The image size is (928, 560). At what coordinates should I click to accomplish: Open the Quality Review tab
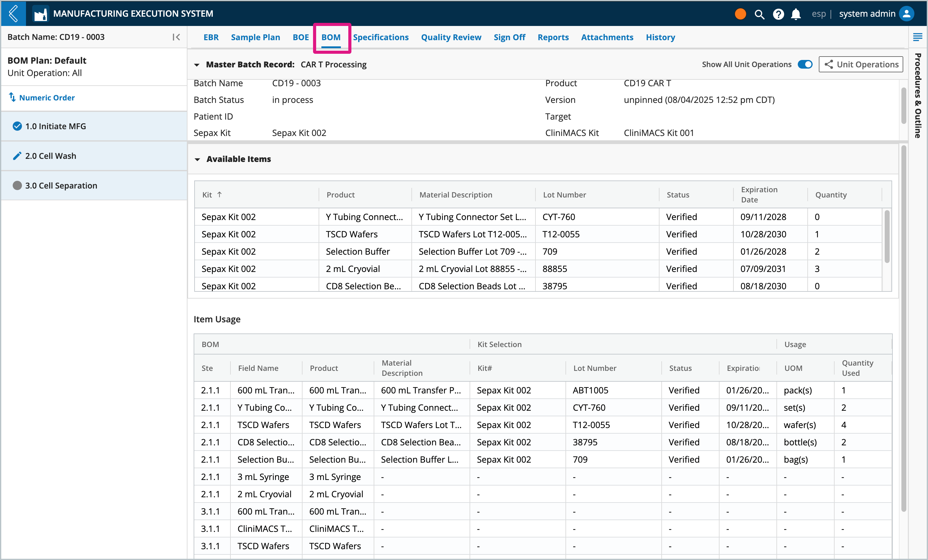451,37
